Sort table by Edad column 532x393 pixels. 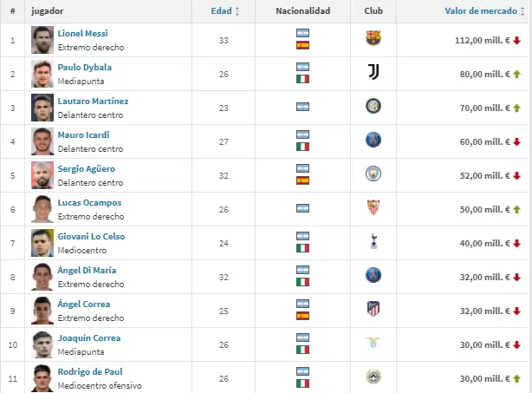(225, 11)
